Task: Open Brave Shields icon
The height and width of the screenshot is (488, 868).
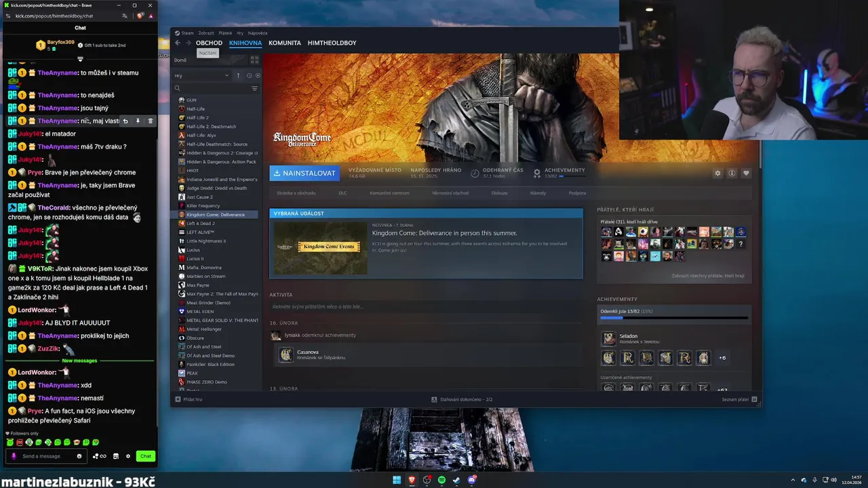Action: 138,16
